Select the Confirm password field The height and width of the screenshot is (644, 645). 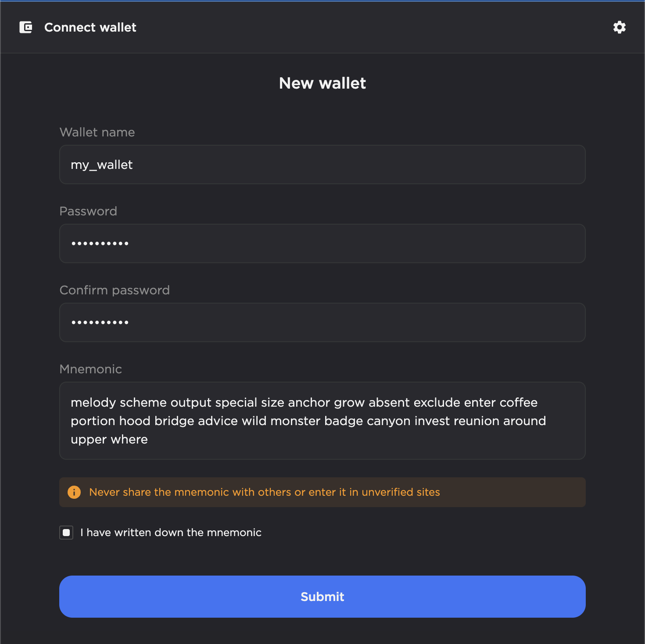coord(322,322)
